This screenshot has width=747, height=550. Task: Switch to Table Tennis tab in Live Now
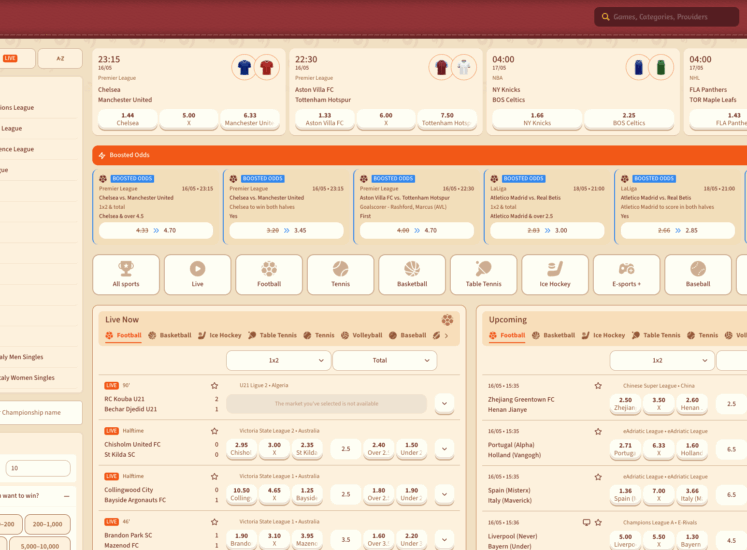[x=272, y=336]
